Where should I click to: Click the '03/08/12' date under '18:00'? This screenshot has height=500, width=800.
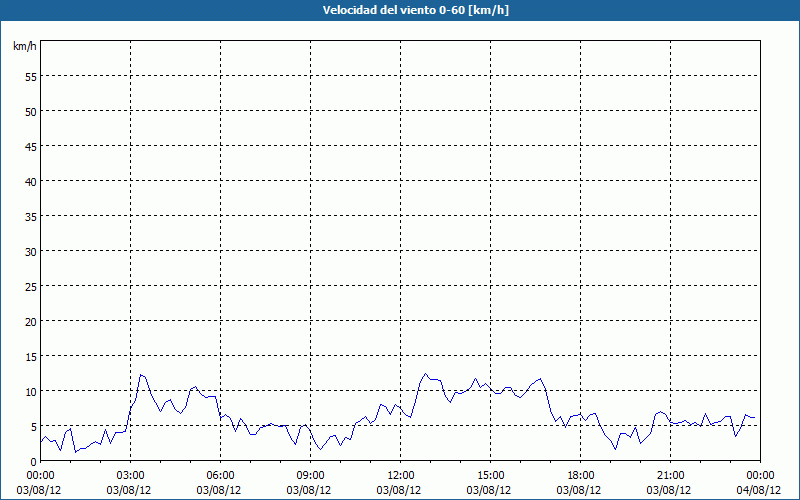point(579,490)
